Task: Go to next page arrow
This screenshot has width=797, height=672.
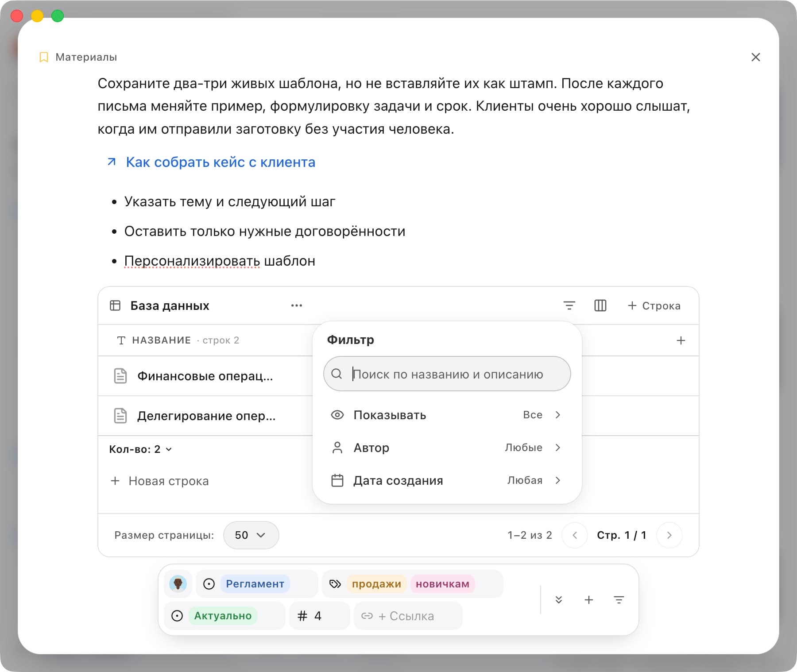Action: pyautogui.click(x=669, y=535)
